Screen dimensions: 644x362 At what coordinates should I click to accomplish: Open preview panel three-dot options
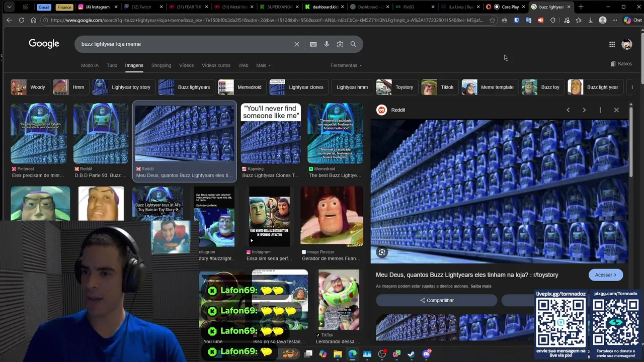point(600,110)
